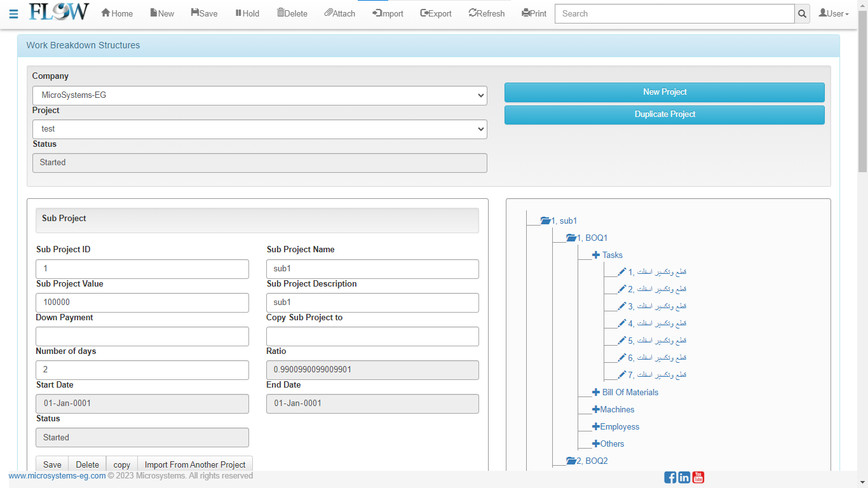Expand the Machines tree node
868x488 pixels.
[x=596, y=410]
